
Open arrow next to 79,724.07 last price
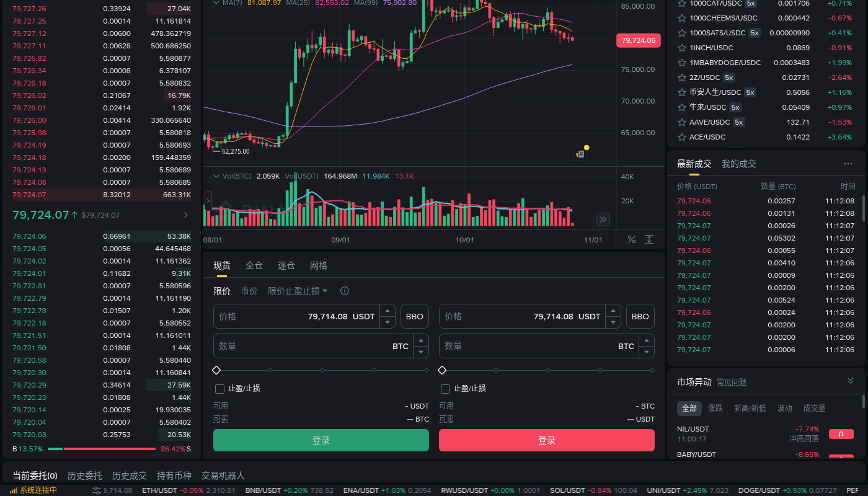[186, 215]
